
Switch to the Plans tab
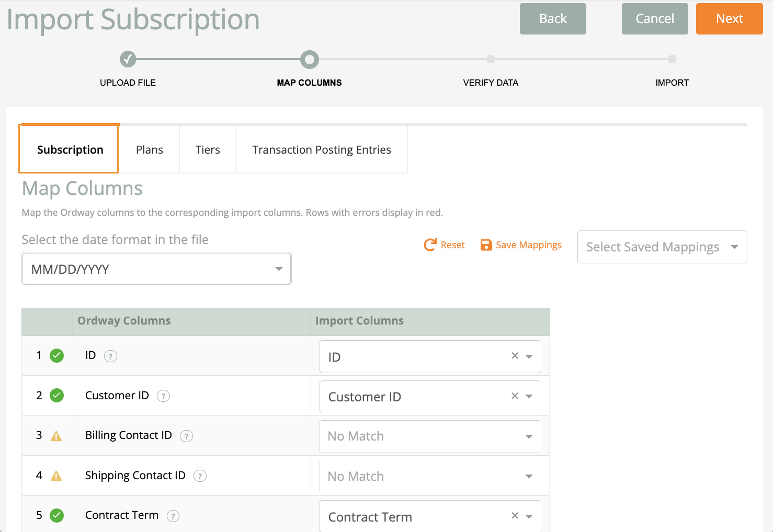150,149
